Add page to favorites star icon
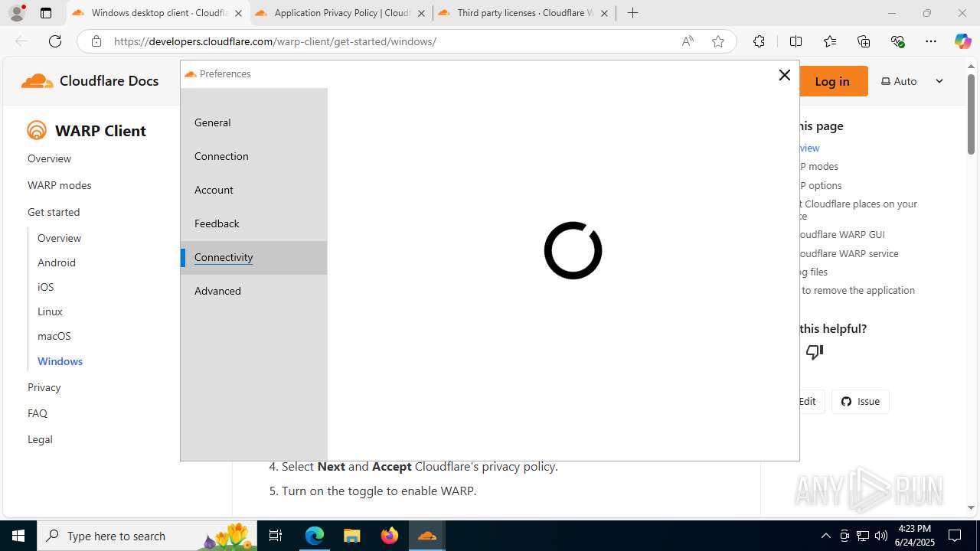 tap(718, 41)
